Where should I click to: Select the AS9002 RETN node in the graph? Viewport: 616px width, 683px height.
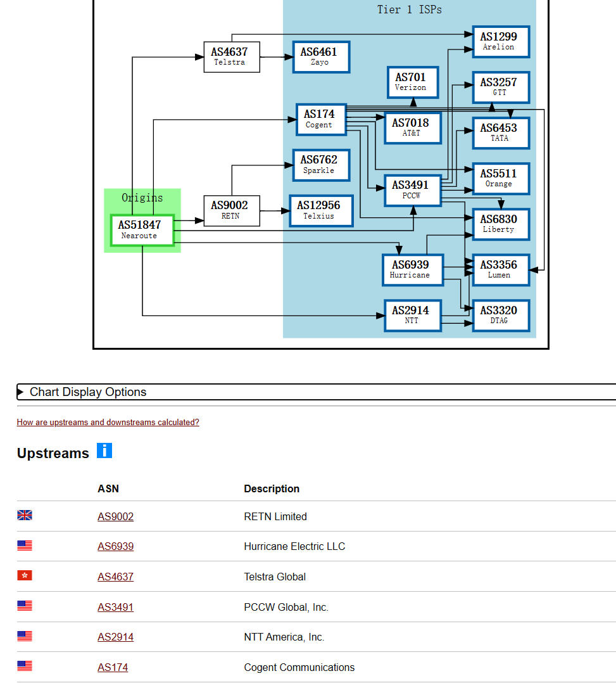[x=232, y=211]
